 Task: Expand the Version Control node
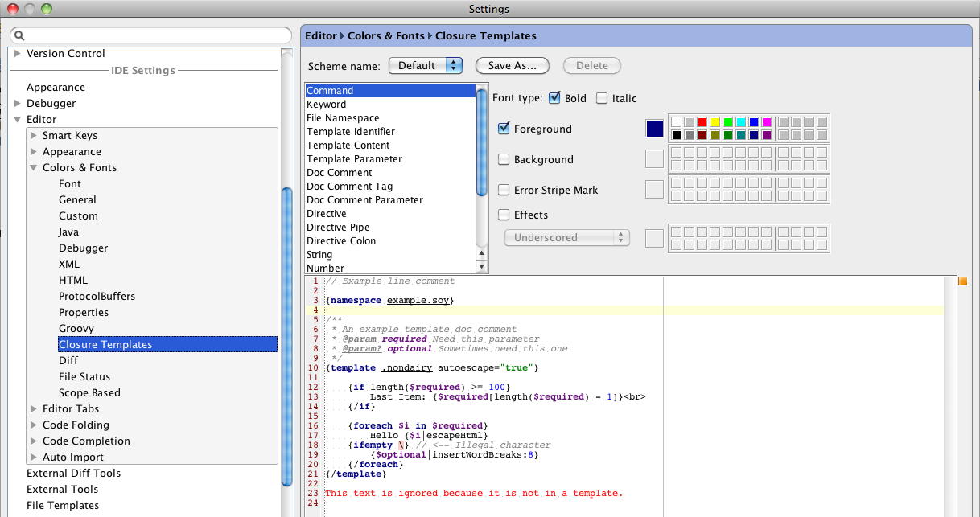pyautogui.click(x=18, y=54)
